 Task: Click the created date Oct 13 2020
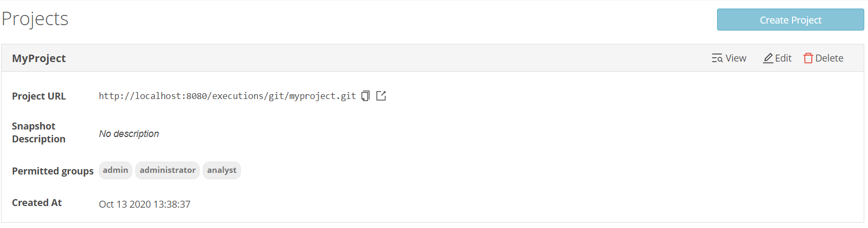[144, 204]
